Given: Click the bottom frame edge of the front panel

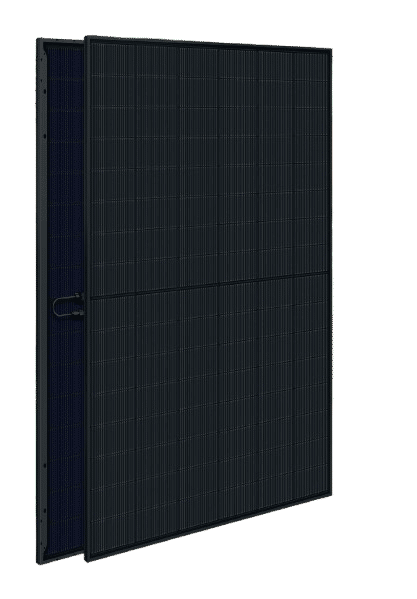Looking at the screenshot, I should pyautogui.click(x=208, y=527).
